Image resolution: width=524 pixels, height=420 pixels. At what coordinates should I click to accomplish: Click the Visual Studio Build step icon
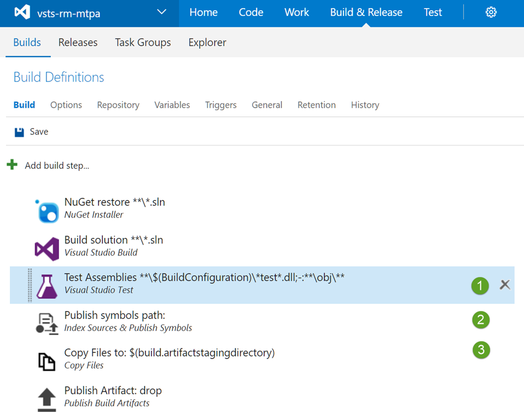(47, 249)
